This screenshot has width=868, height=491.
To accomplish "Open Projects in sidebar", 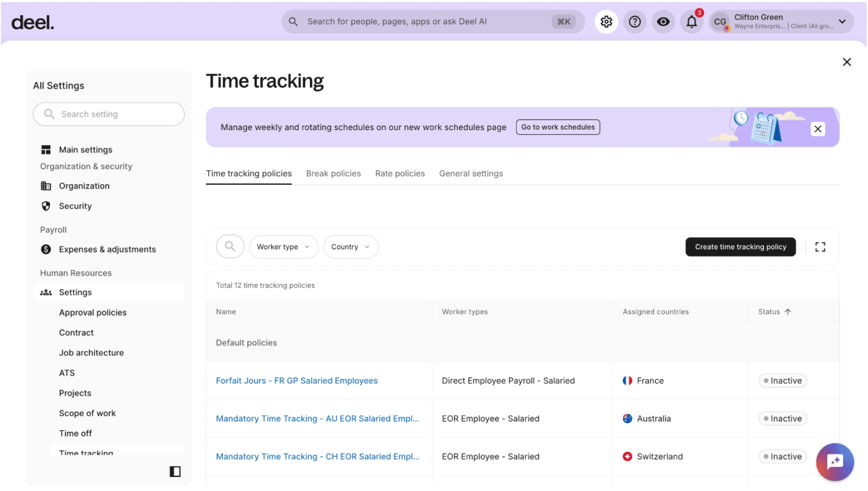I will pos(75,393).
